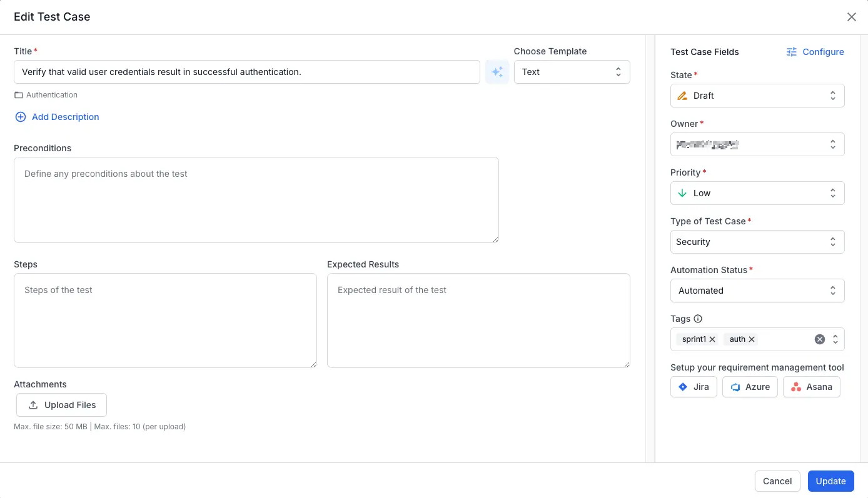Click the Cancel button
Viewport: 868px width, 498px height.
coord(777,481)
